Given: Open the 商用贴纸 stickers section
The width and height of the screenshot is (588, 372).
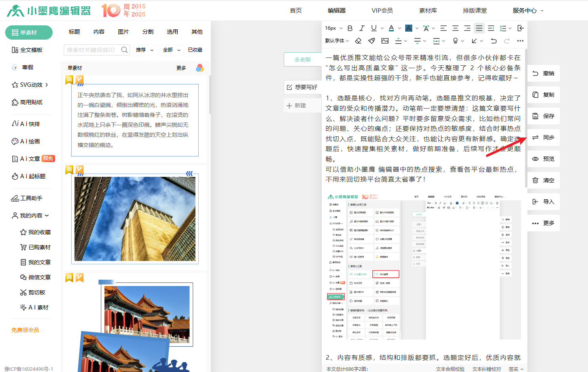Looking at the screenshot, I should coord(27,102).
